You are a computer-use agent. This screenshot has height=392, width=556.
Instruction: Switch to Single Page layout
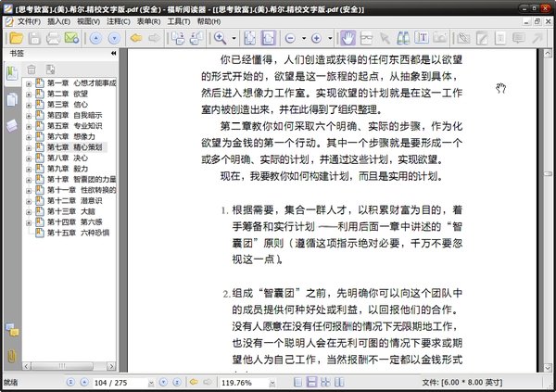pos(297,382)
